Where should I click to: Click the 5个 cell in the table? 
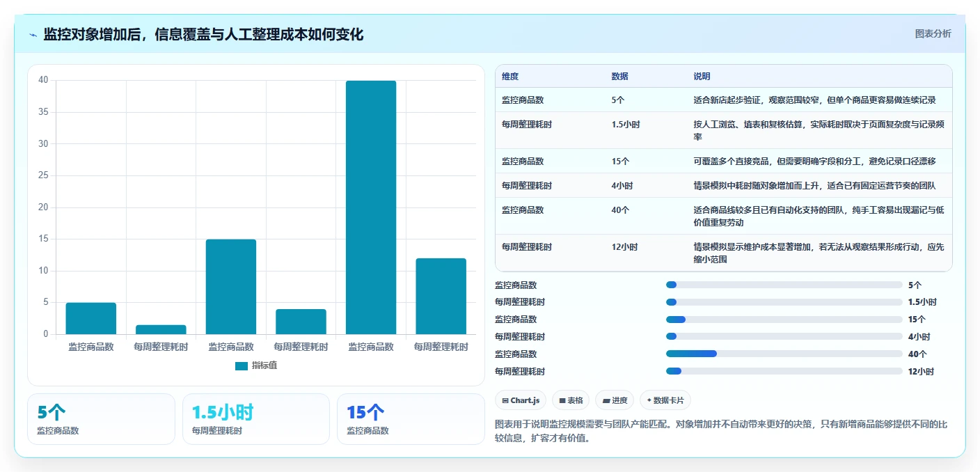(618, 100)
